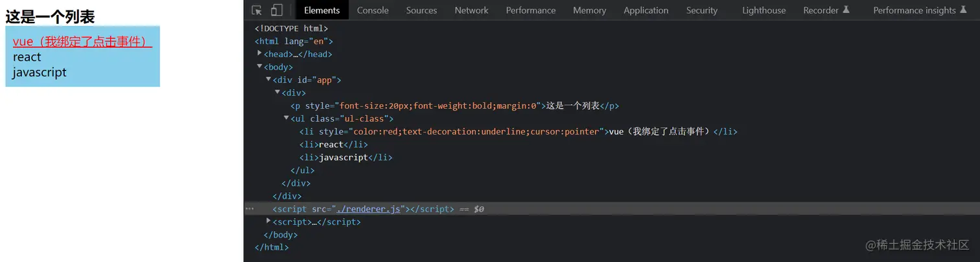The width and height of the screenshot is (980, 262).
Task: Expand the collapsed inline script node
Action: (x=269, y=221)
